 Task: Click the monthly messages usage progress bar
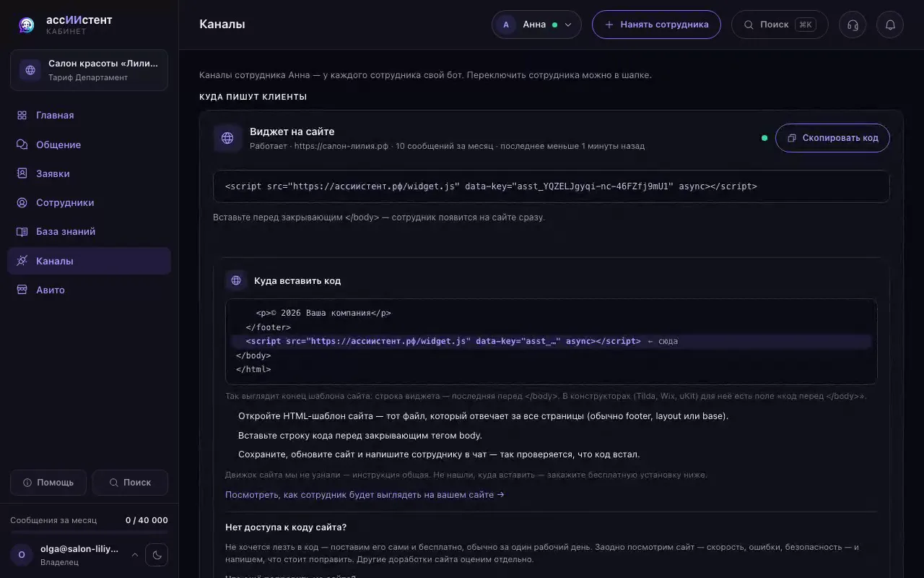(89, 532)
